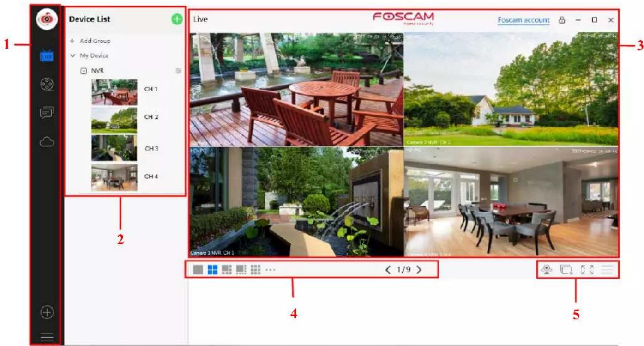Click the webcam icon below live view
This screenshot has height=346, width=644.
pyautogui.click(x=546, y=270)
